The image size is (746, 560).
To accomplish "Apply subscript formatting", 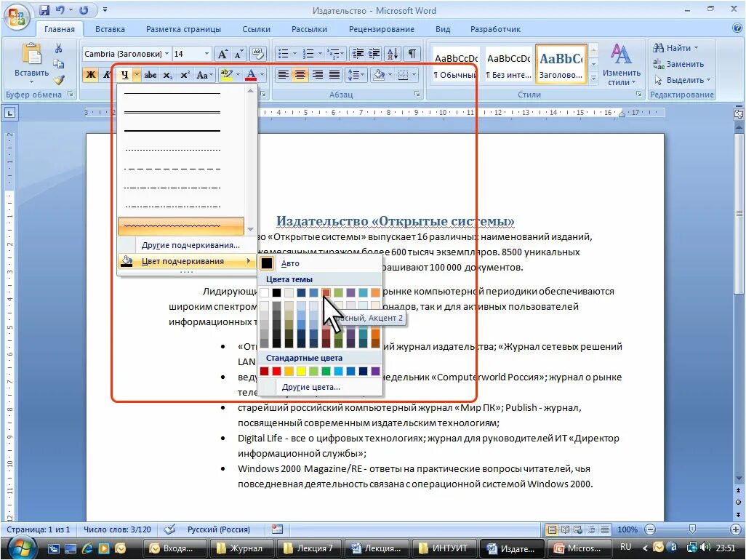I will coord(167,75).
